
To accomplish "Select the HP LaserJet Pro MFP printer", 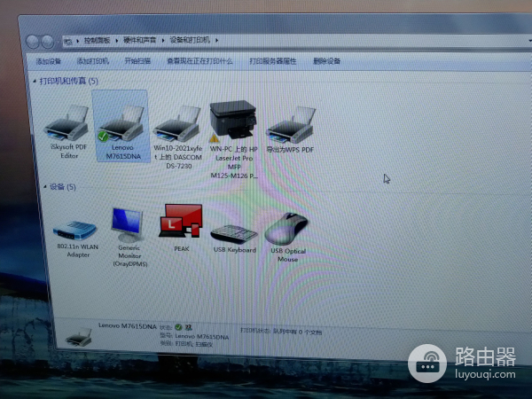I will point(232,121).
